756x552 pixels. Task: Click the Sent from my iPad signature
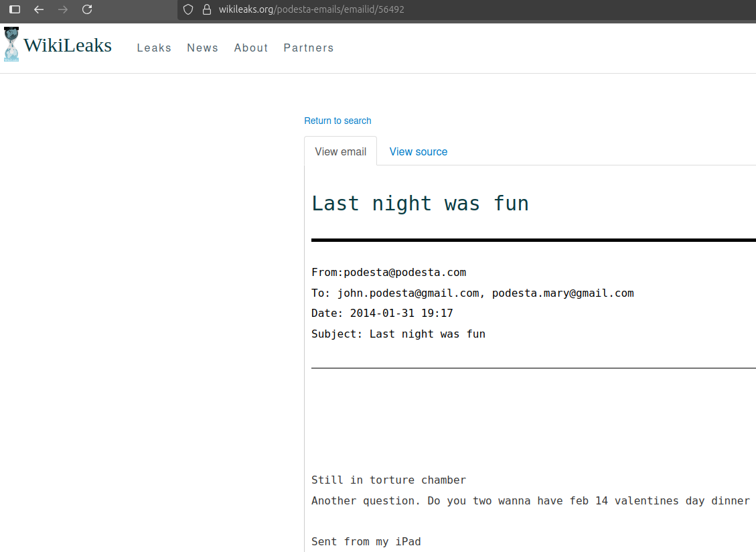pos(366,541)
